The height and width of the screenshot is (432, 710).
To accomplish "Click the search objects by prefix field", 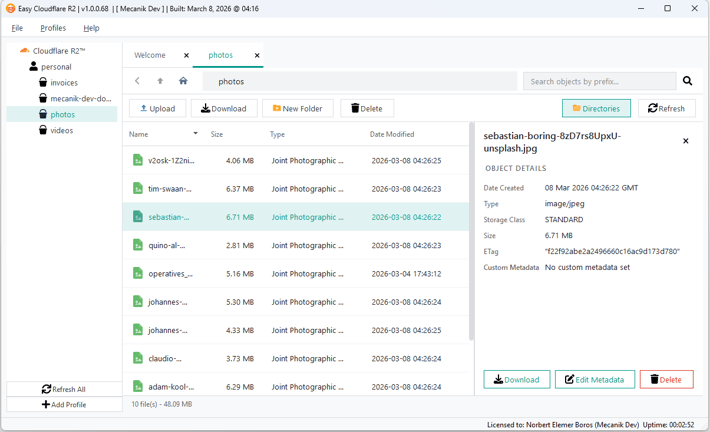I will tap(600, 82).
